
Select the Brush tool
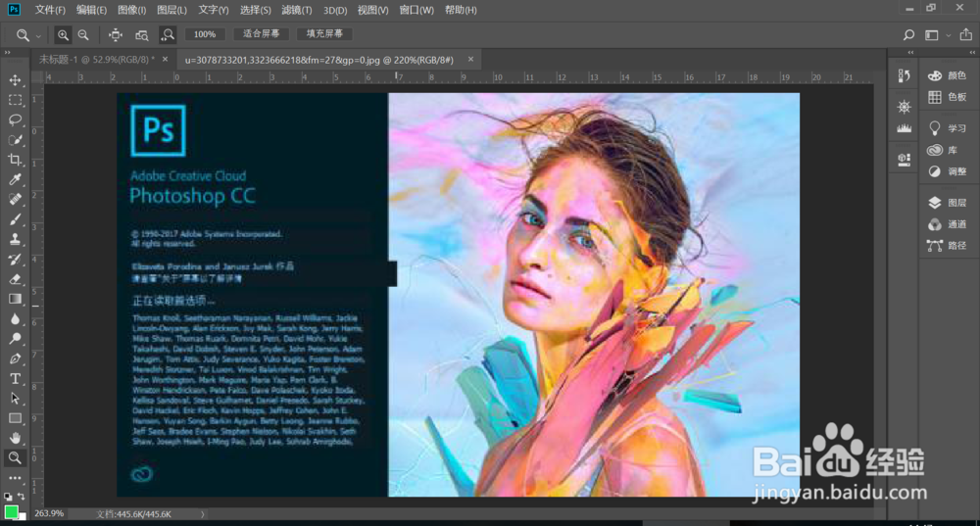tap(15, 219)
